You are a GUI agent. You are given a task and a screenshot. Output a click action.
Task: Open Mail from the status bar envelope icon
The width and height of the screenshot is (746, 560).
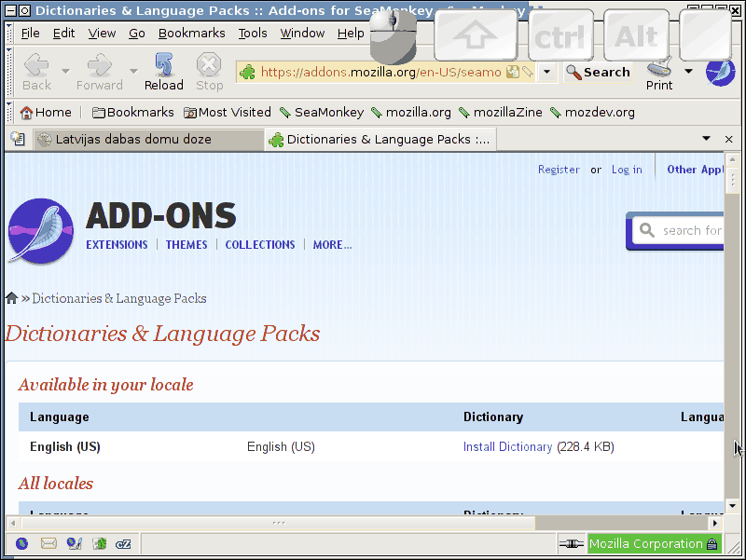(48, 543)
